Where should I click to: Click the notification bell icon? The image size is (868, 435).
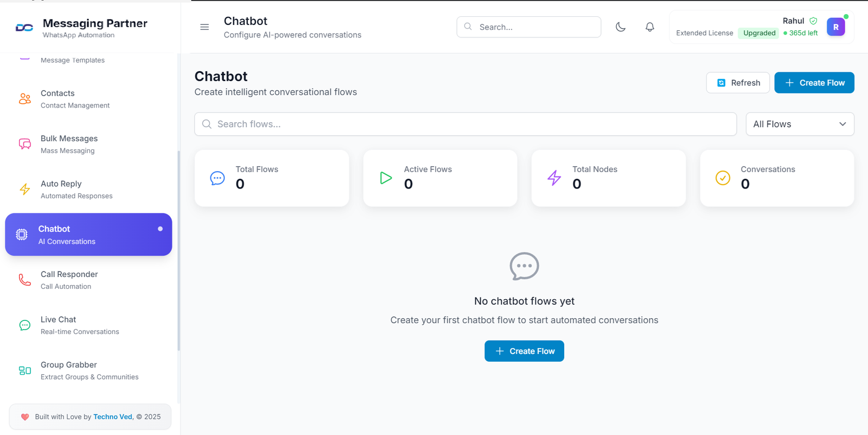point(649,27)
